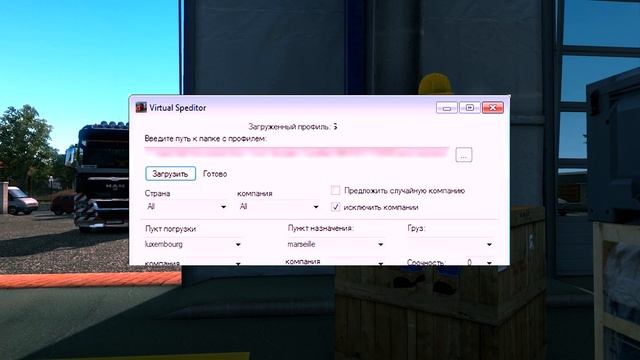This screenshot has width=640, height=360.
Task: Open the Срочность dropdown showing 0
Action: (x=479, y=262)
